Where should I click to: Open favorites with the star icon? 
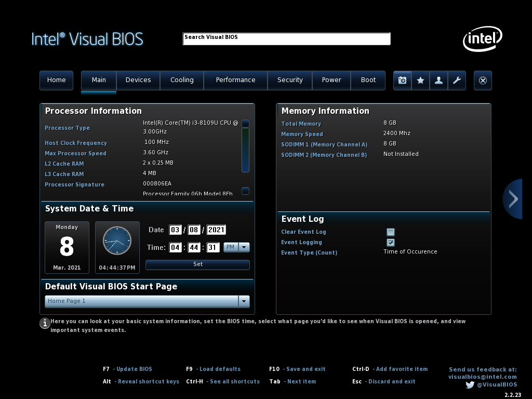pyautogui.click(x=420, y=81)
